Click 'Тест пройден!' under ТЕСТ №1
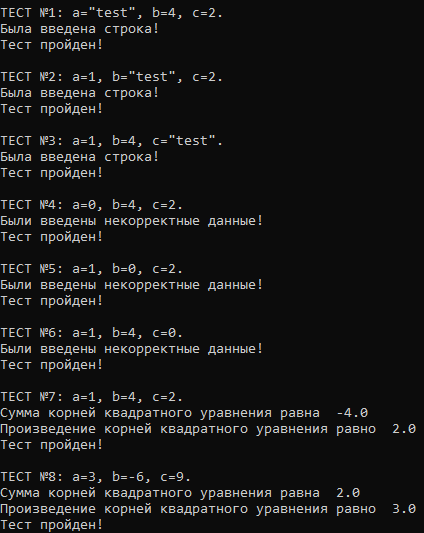The width and height of the screenshot is (424, 533). pyautogui.click(x=51, y=45)
